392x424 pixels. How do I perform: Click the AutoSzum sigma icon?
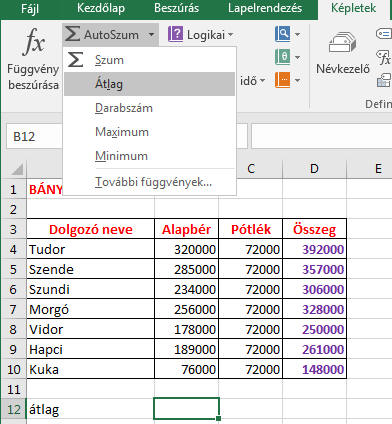[72, 34]
